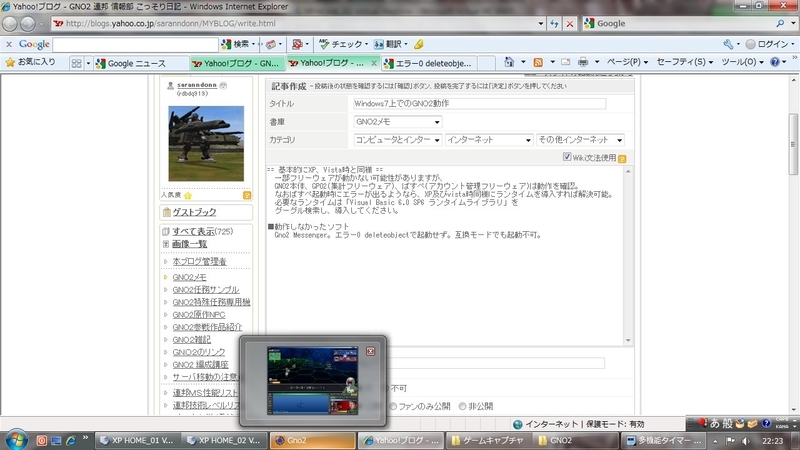Click the article text editor scrollbar down arrow
Screen dimensions: 800x450
[628, 340]
